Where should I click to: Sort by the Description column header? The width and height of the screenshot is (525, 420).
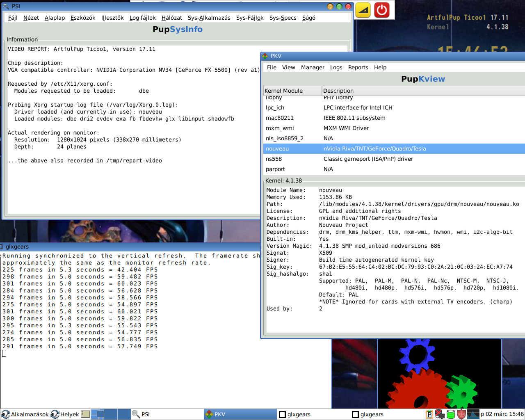tap(423, 91)
